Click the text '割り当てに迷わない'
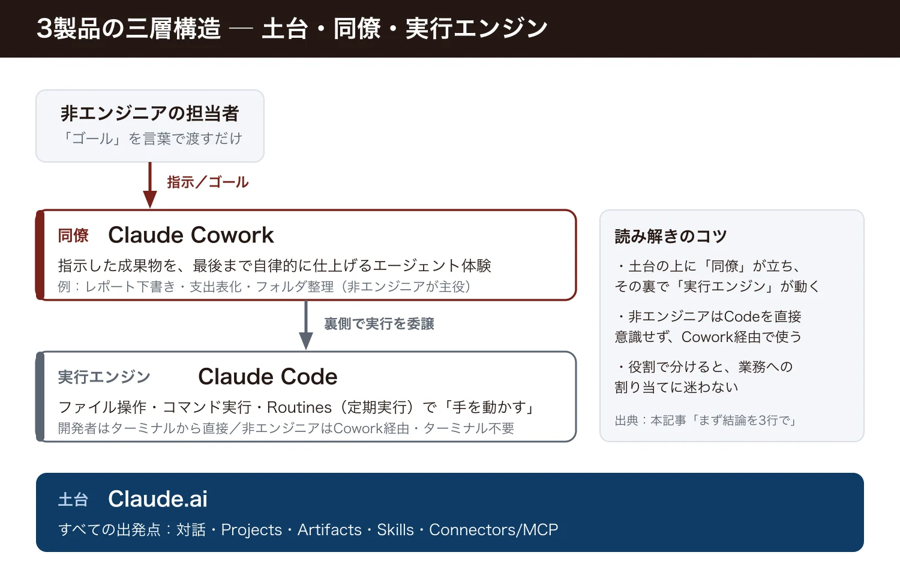The height and width of the screenshot is (588, 900). pos(677,387)
